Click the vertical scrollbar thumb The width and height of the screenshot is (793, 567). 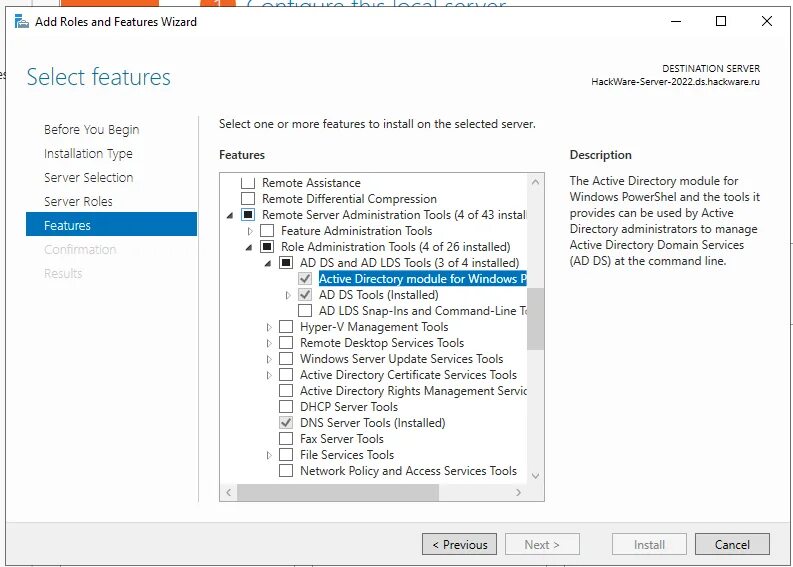pyautogui.click(x=535, y=319)
